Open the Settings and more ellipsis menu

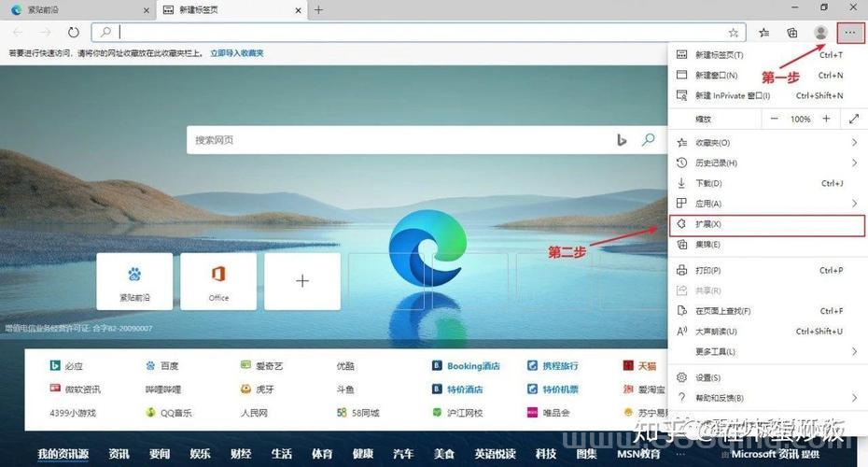(849, 33)
